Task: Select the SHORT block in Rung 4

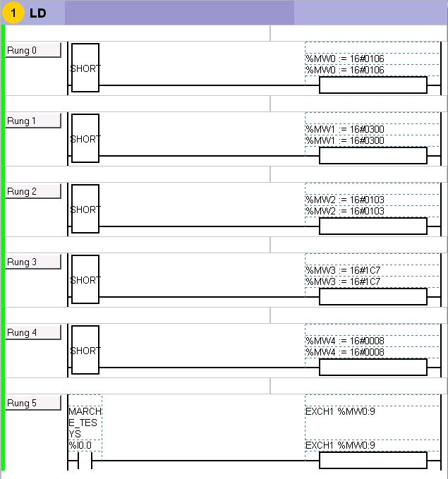Action: point(85,350)
